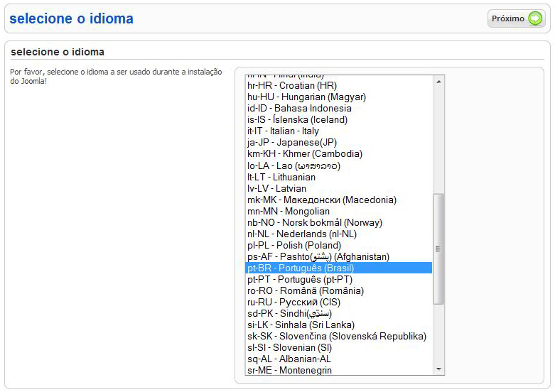
Task: Click the Próximo button
Action: coord(516,18)
